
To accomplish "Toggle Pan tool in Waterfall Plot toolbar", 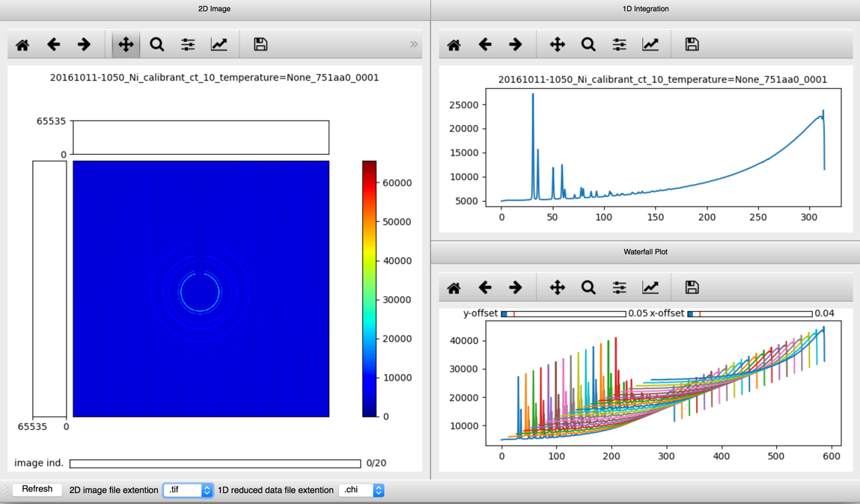I will 558,288.
